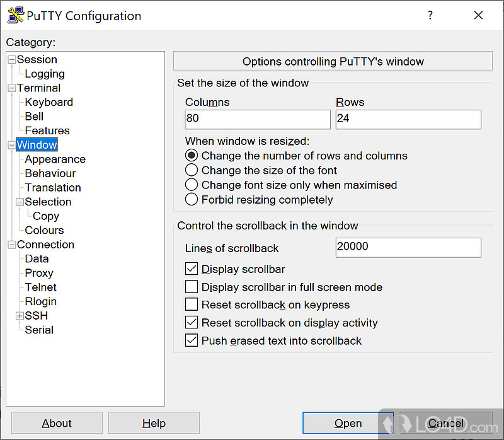Viewport: 504px width, 440px height.
Task: Click the About button
Action: 57,423
